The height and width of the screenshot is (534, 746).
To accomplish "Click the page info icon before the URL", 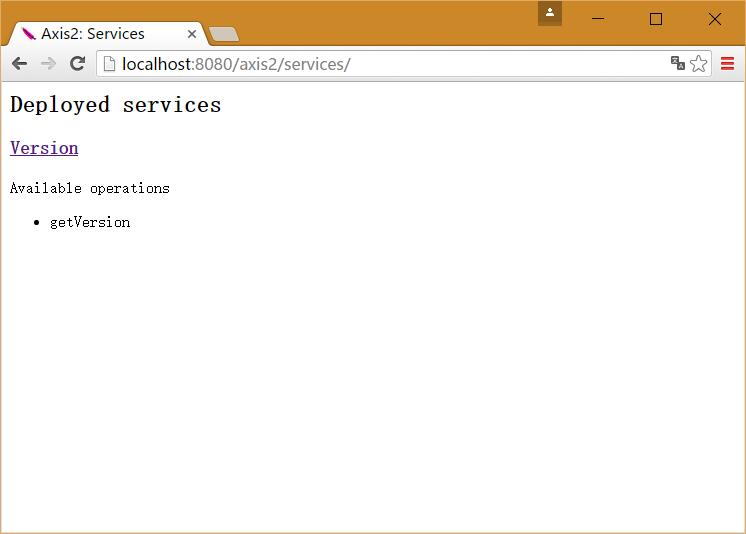I will [109, 63].
